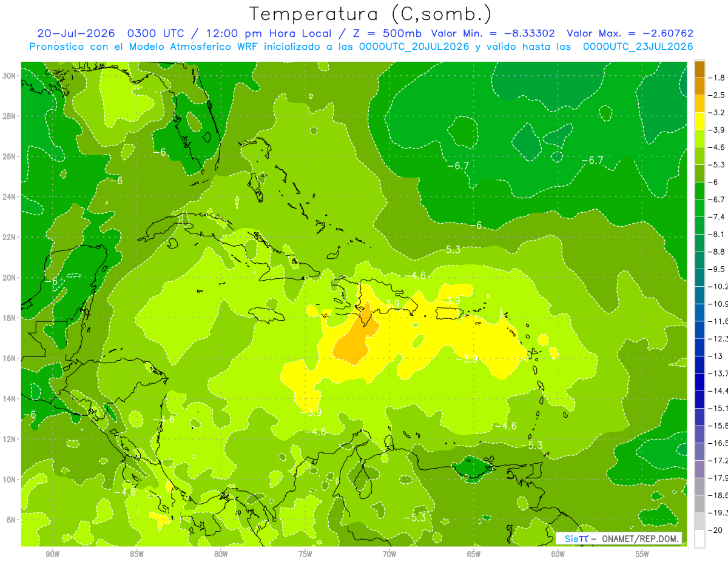Click the legend swatch between -2.5 and -3.2
This screenshot has width=728, height=562.
(x=699, y=104)
